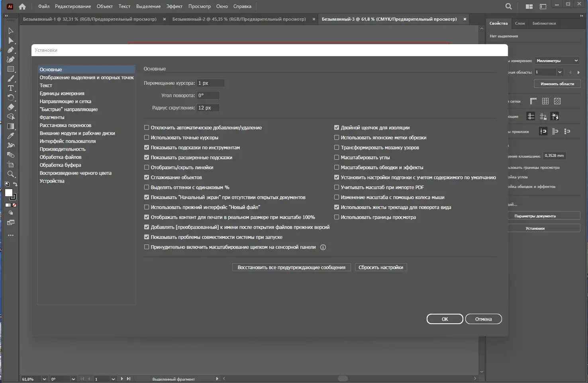Click the "Отмена" button
The width and height of the screenshot is (588, 383).
tap(483, 319)
